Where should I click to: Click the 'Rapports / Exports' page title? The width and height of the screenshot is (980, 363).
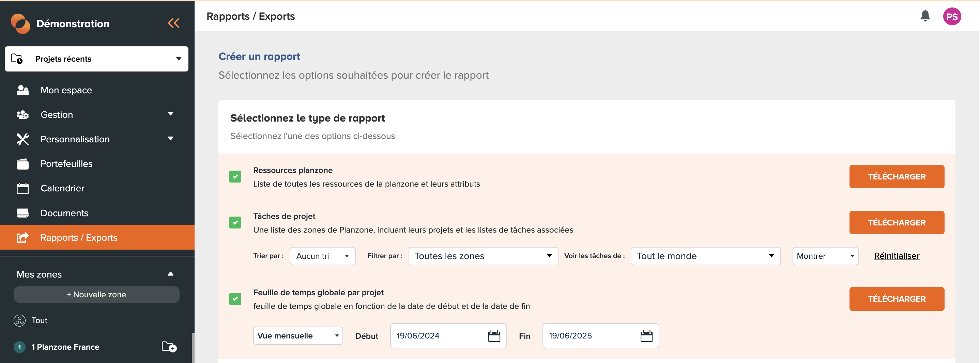pos(250,16)
